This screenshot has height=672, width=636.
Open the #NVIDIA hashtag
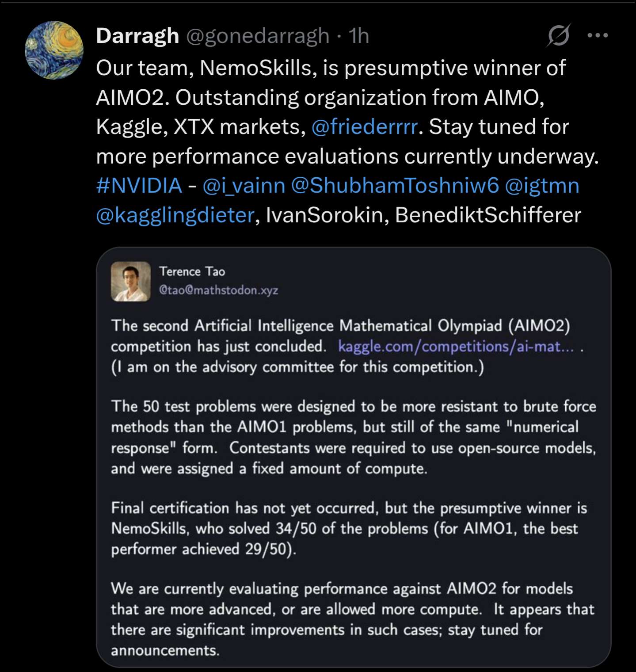[x=139, y=185]
